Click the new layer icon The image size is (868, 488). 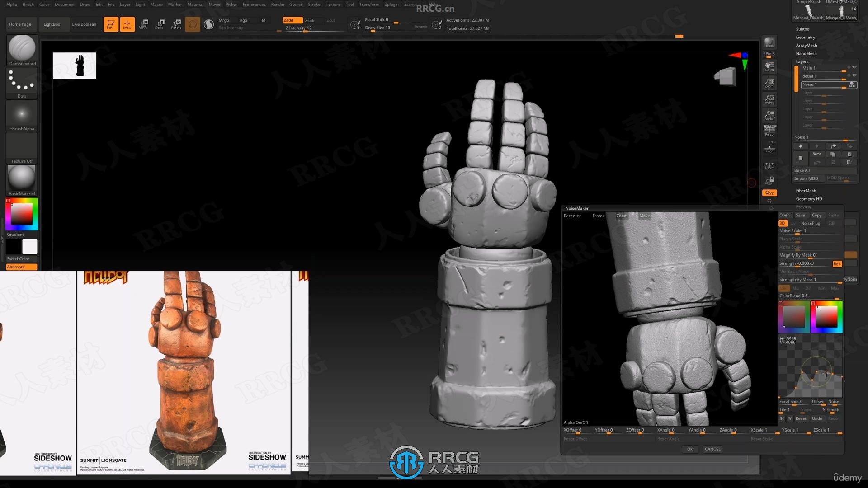[800, 158]
